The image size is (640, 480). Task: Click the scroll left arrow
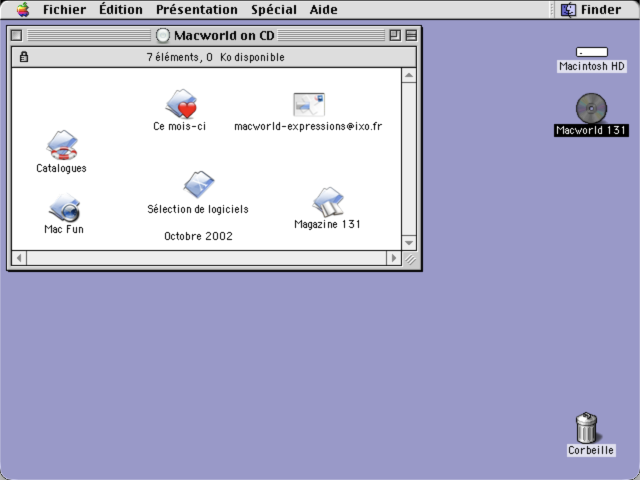[19, 258]
